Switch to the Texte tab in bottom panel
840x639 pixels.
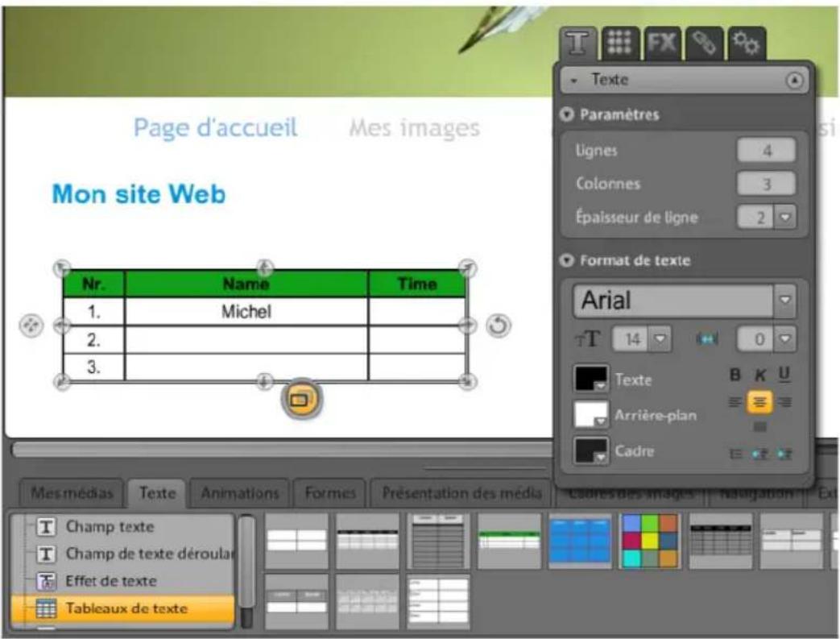[x=158, y=493]
